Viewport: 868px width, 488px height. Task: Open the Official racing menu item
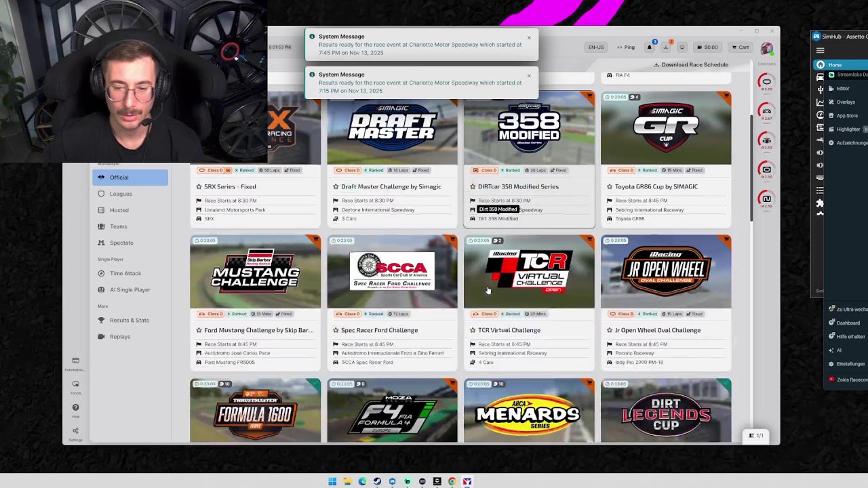point(130,178)
